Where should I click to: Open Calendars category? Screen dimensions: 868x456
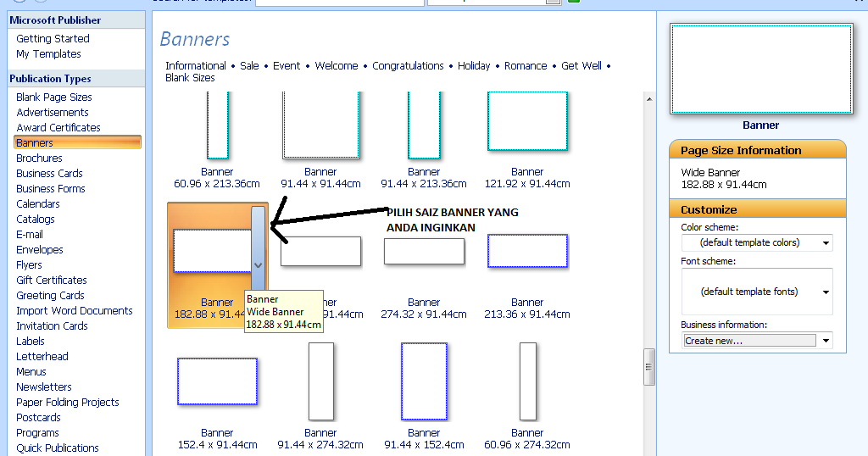(37, 203)
